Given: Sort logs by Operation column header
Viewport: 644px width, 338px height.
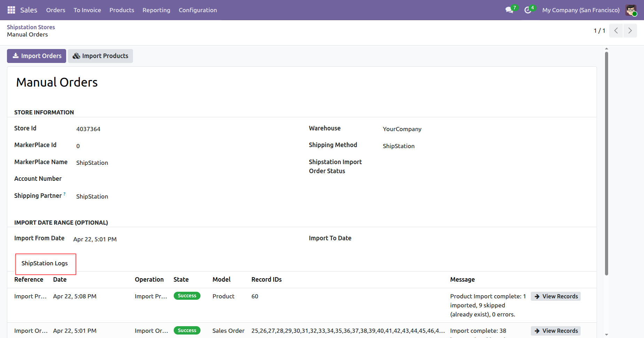Looking at the screenshot, I should click(x=149, y=280).
